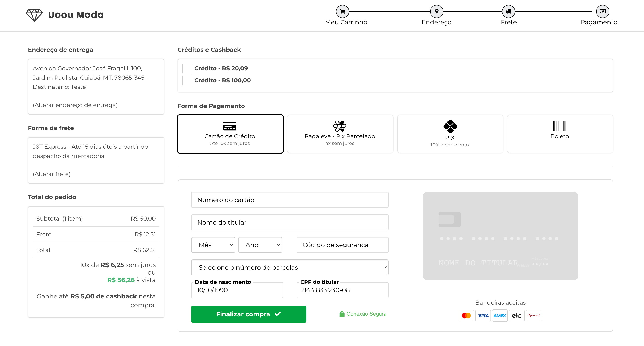644x346 pixels.
Task: Expand the número de parcelas dropdown
Action: click(x=289, y=267)
